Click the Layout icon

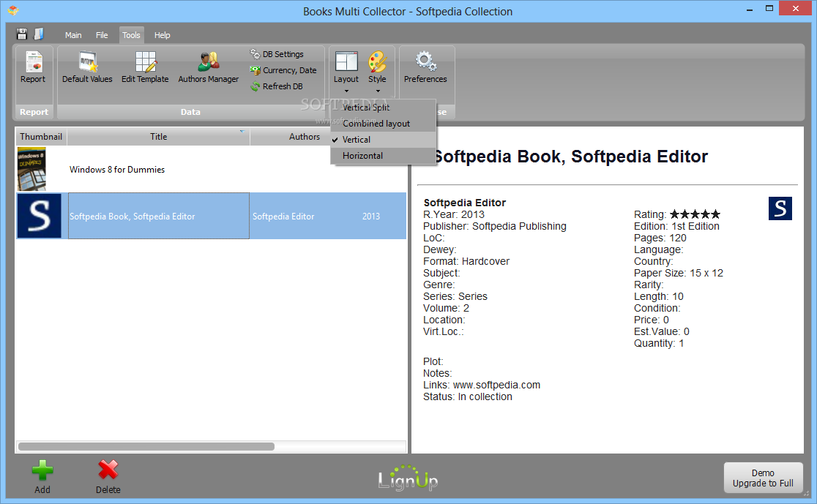click(x=346, y=61)
